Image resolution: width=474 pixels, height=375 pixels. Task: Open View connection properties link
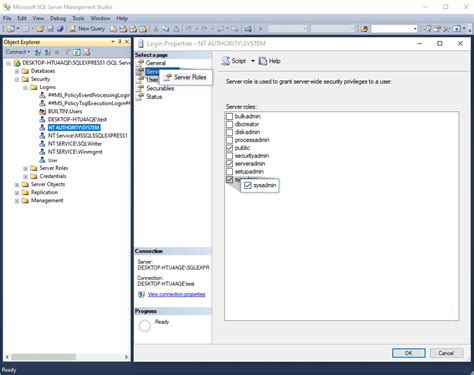(x=176, y=294)
